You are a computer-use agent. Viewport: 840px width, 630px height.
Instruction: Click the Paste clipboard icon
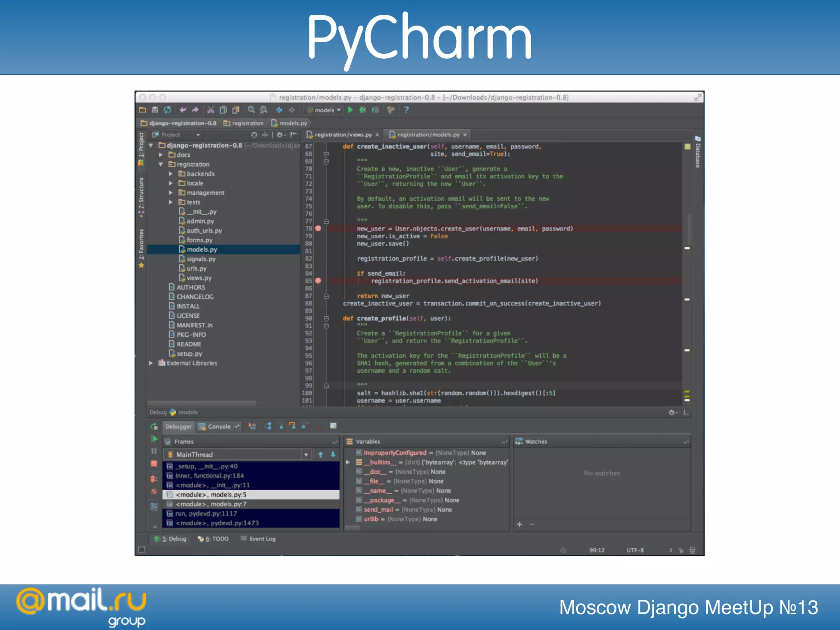235,110
